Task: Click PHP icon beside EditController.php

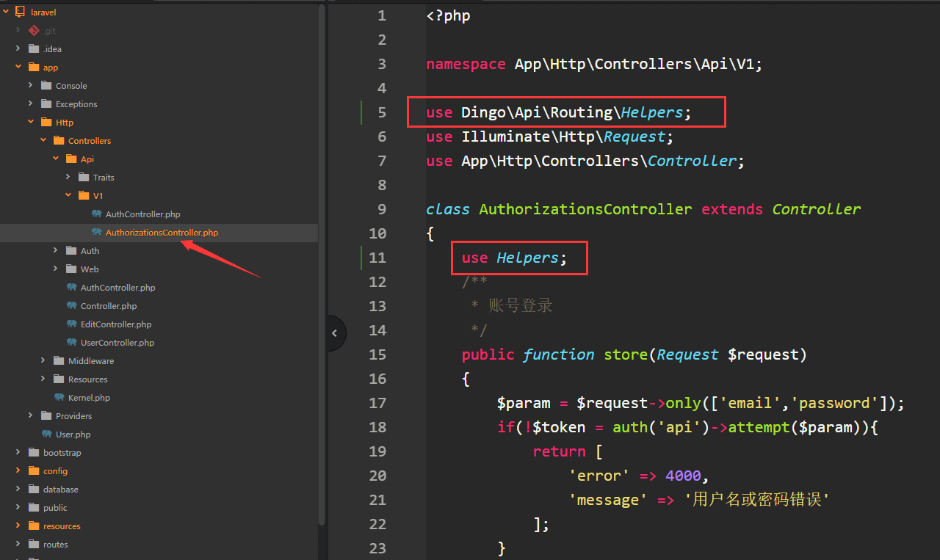Action: (71, 324)
